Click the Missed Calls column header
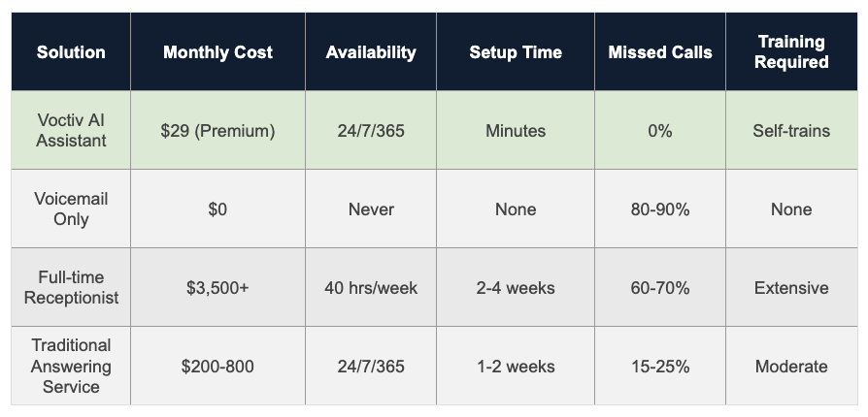This screenshot has width=868, height=417. pos(659,52)
